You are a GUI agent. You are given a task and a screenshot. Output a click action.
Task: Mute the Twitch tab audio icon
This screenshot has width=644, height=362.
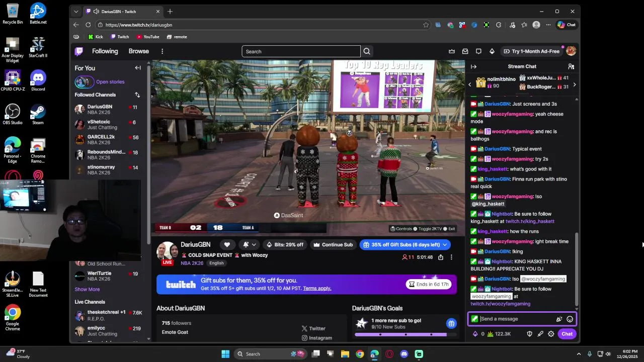(x=96, y=12)
